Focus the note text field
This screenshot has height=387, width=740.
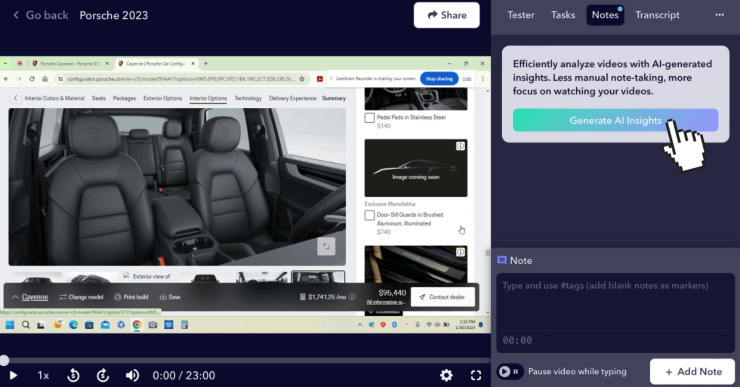615,302
